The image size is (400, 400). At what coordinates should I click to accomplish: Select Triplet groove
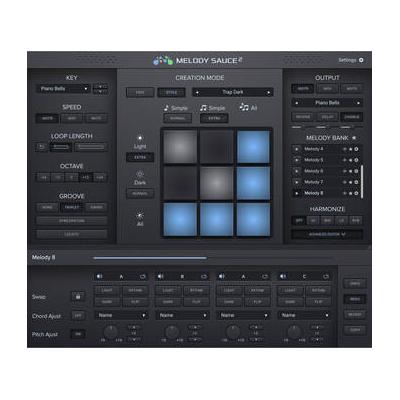tap(72, 207)
